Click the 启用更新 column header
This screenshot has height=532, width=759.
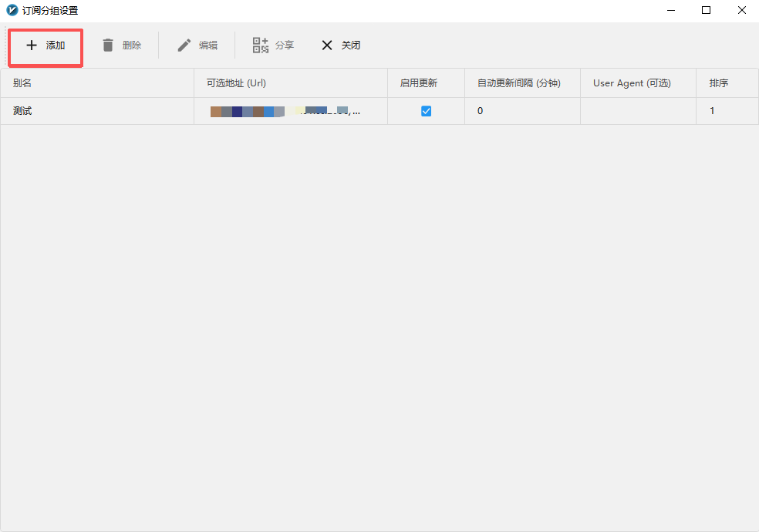418,83
